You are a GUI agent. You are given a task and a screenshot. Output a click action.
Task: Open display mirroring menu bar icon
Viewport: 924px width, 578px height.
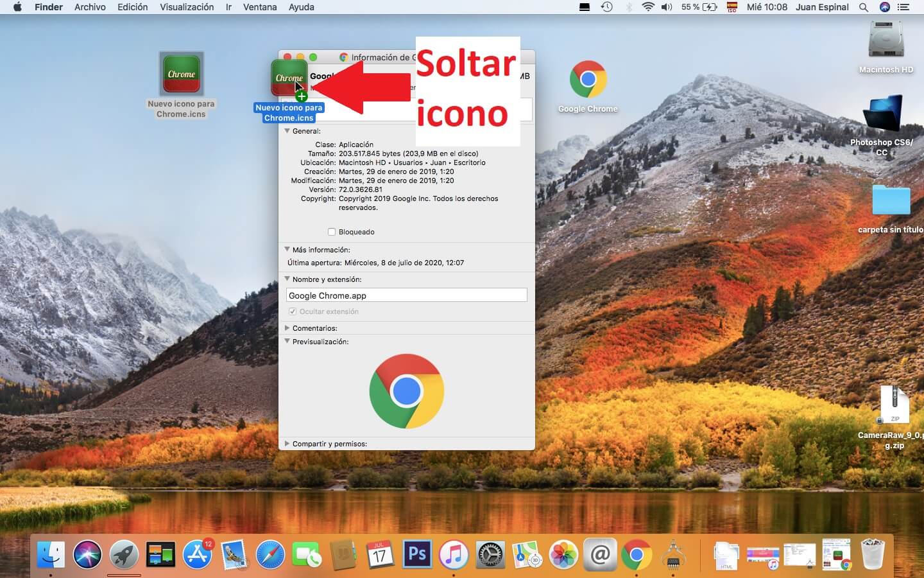(x=585, y=7)
